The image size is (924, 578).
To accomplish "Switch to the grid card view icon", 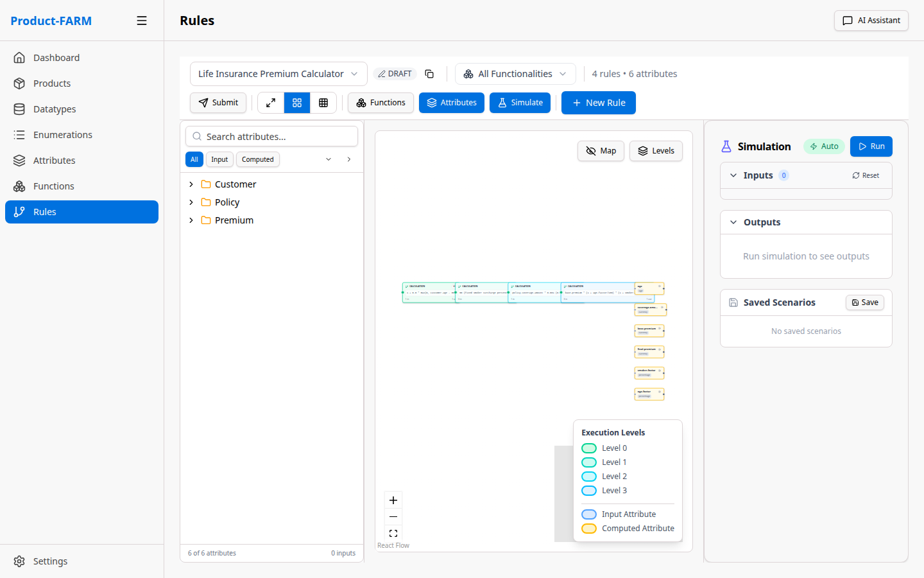I will click(x=297, y=103).
